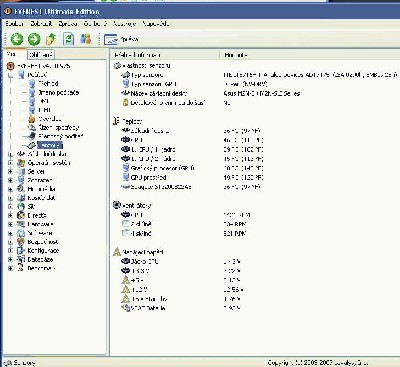Viewport: 400px width, 367px height.
Task: Select Řízení spotřeby in the tree
Action: (59, 127)
